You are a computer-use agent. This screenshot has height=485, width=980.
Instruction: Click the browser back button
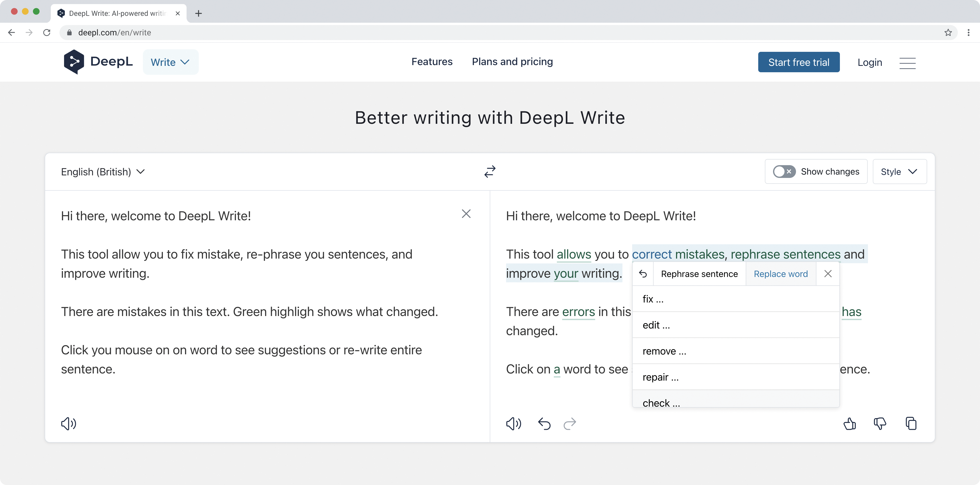point(11,33)
